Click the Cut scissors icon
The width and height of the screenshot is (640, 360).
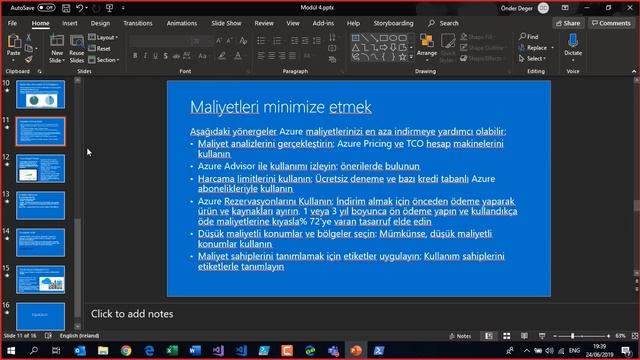pos(29,38)
